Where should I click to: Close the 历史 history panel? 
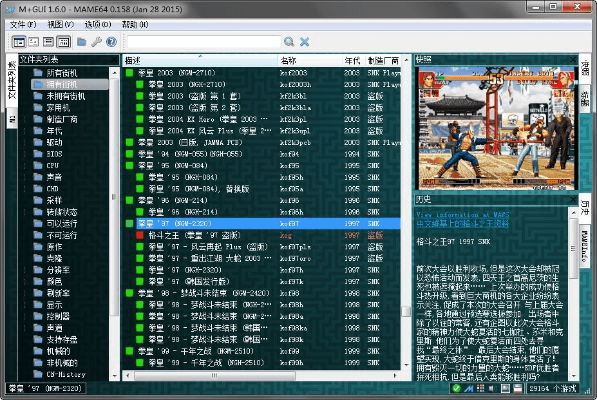tap(573, 199)
